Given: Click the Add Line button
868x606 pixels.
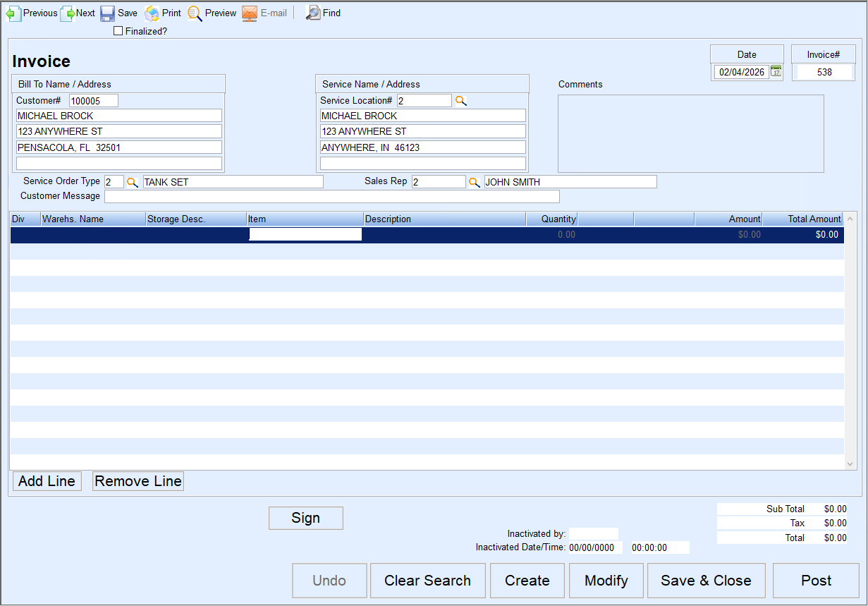Looking at the screenshot, I should pyautogui.click(x=47, y=481).
